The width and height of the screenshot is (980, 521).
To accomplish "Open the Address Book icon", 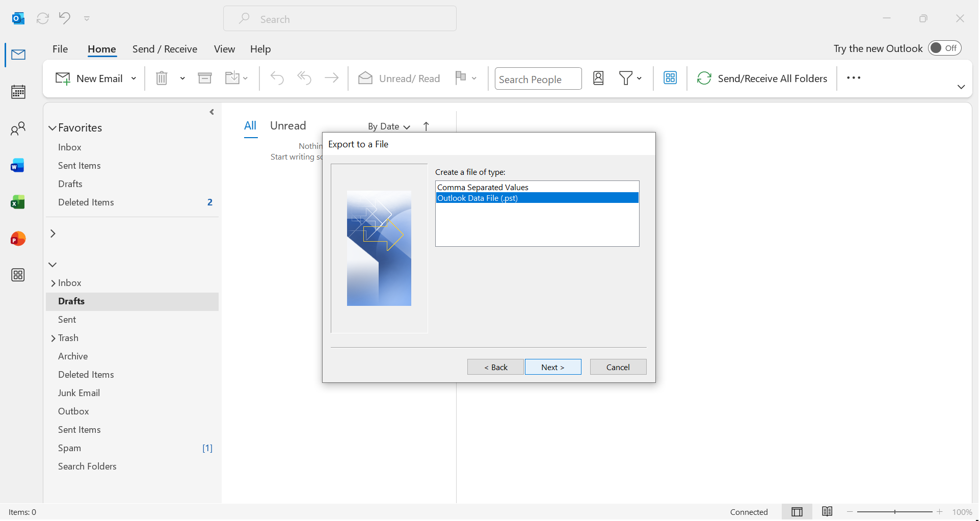I will 598,78.
